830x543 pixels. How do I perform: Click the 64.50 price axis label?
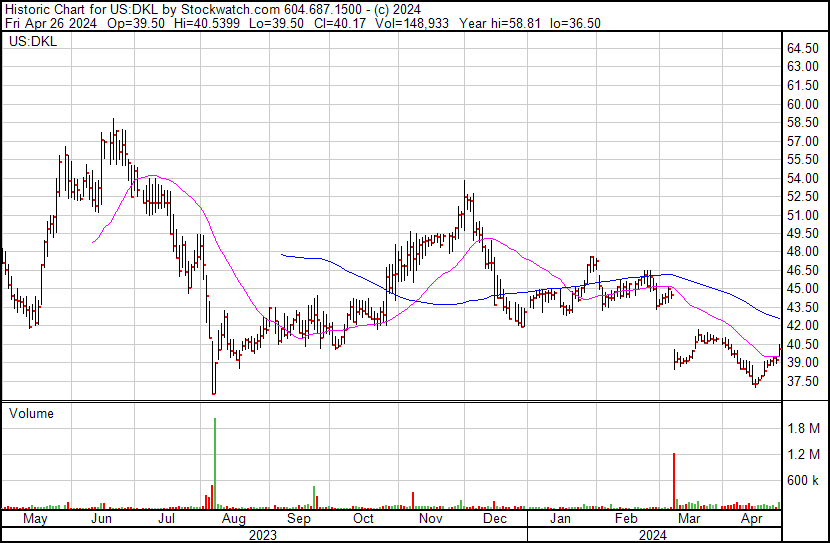click(x=803, y=48)
